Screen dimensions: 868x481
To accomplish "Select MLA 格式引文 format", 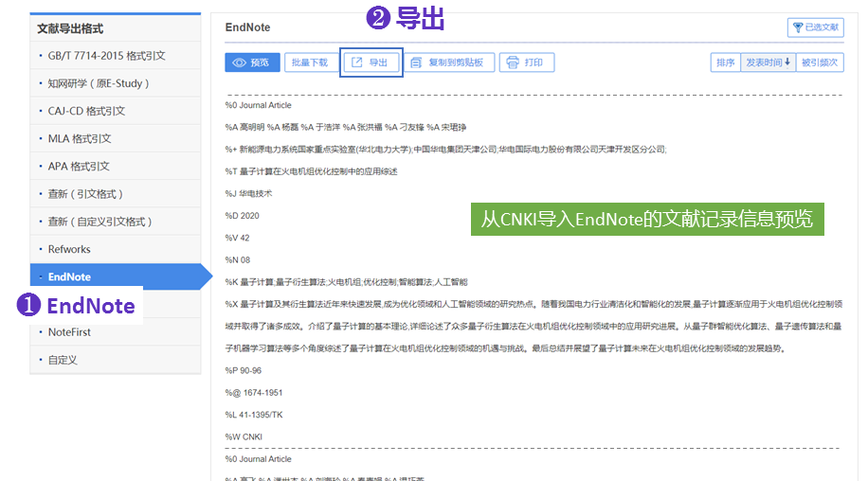I will pyautogui.click(x=116, y=138).
